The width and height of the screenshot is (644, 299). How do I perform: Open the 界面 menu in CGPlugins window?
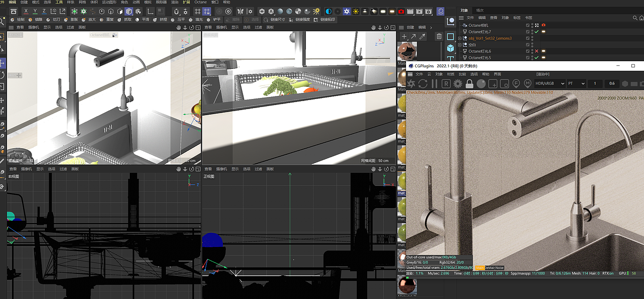tap(497, 74)
